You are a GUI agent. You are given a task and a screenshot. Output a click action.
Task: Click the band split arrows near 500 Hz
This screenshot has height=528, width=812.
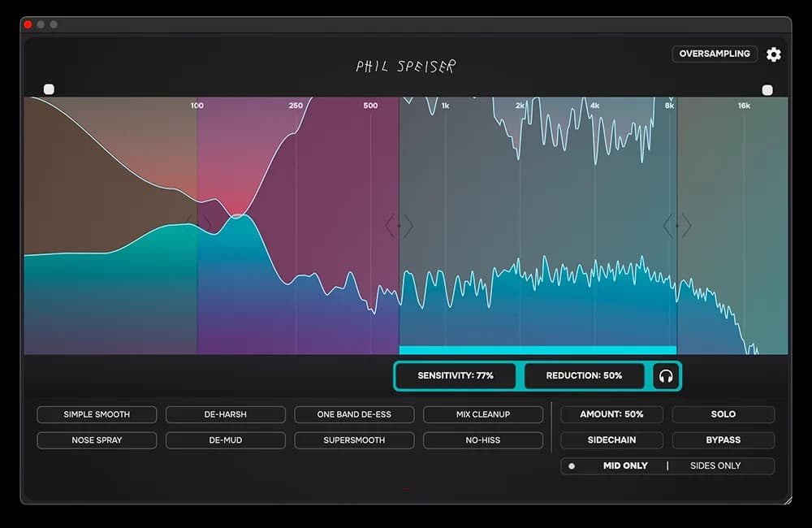(x=400, y=226)
